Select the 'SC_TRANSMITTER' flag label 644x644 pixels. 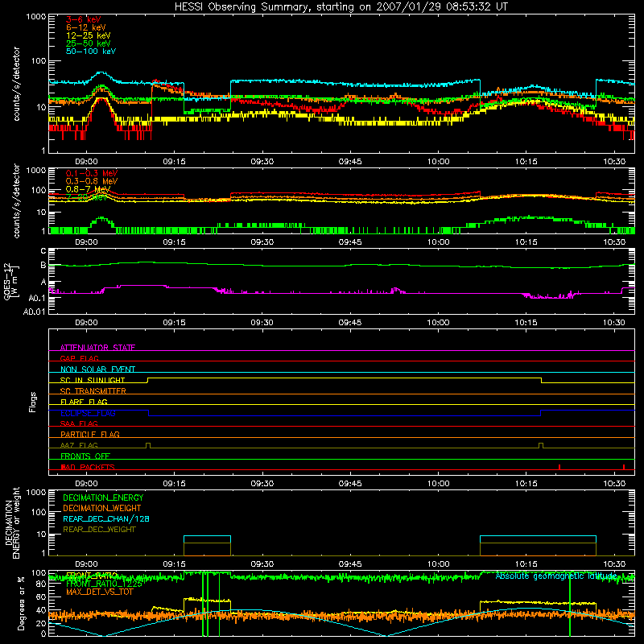pos(93,391)
